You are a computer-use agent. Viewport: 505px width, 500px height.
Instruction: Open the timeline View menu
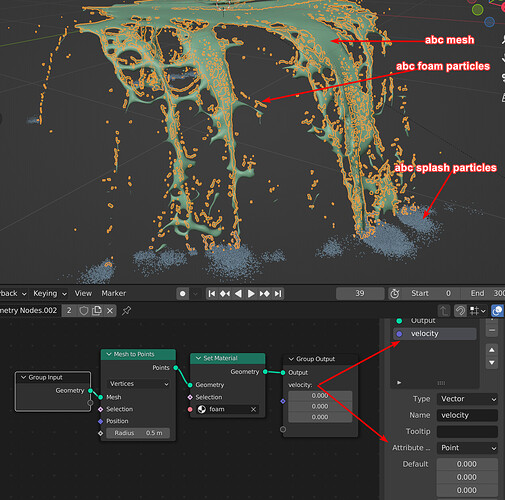83,293
